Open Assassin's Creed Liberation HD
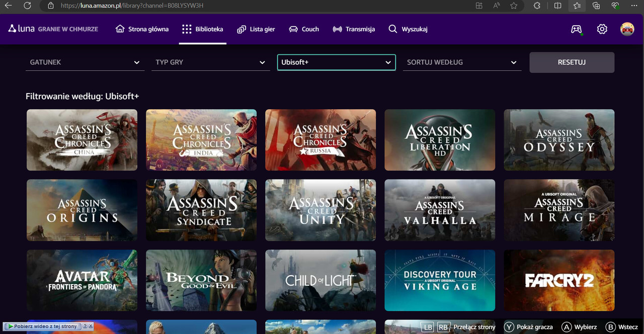The width and height of the screenshot is (644, 334). click(440, 140)
